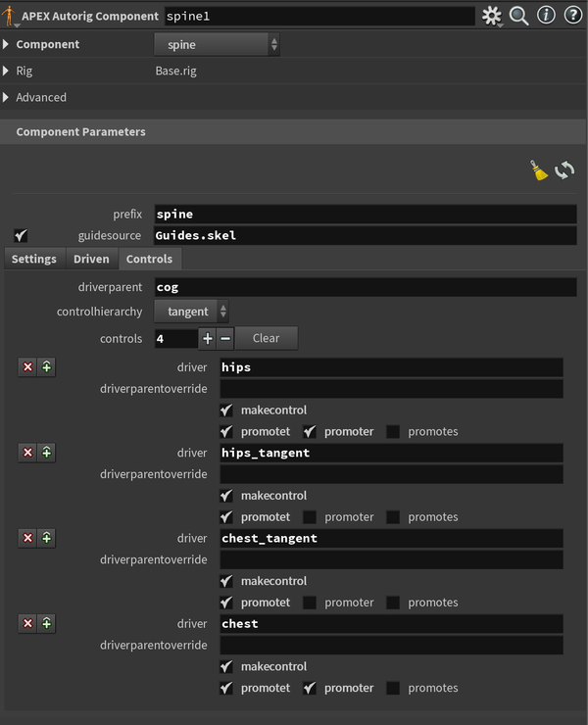Enable promotes for chest driver
Viewport: 588px width, 725px height.
tap(393, 688)
